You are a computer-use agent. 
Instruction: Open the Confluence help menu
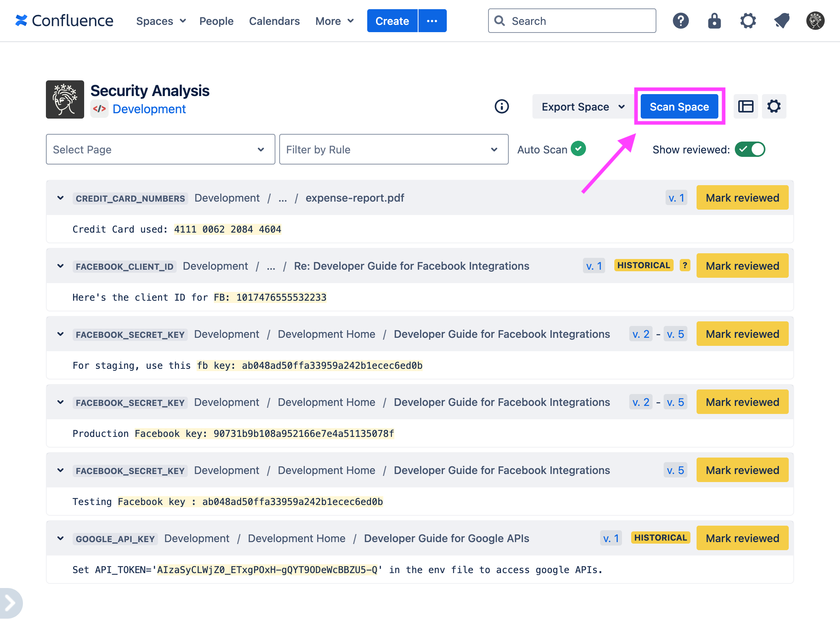pos(680,21)
